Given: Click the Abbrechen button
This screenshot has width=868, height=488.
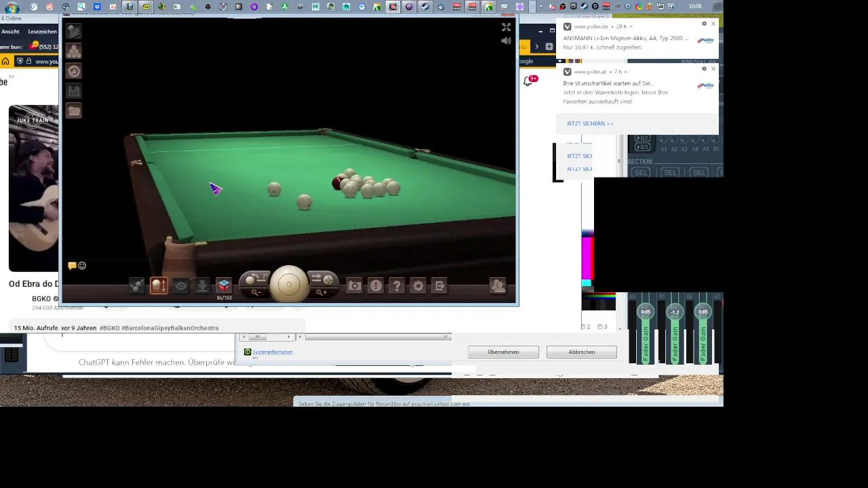Looking at the screenshot, I should click(582, 352).
